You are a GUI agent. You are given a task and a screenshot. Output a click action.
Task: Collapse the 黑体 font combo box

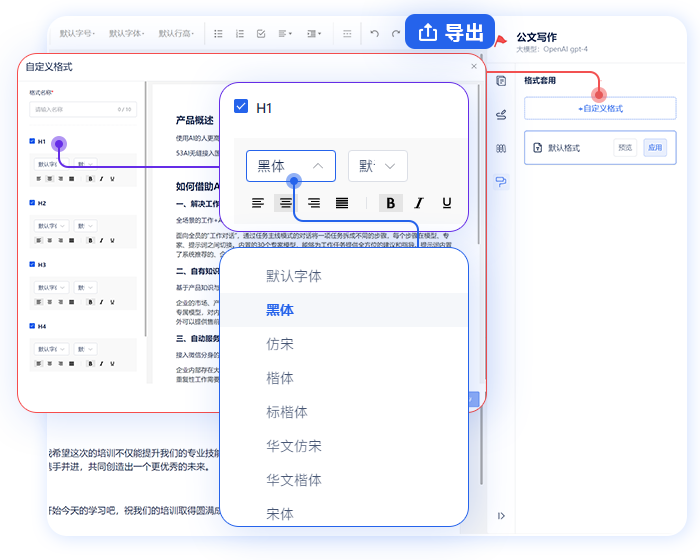[291, 166]
